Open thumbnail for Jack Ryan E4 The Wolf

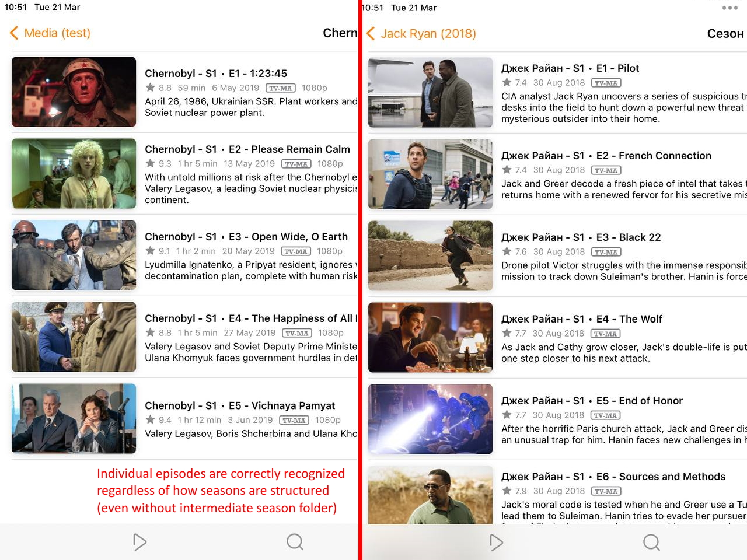[431, 337]
